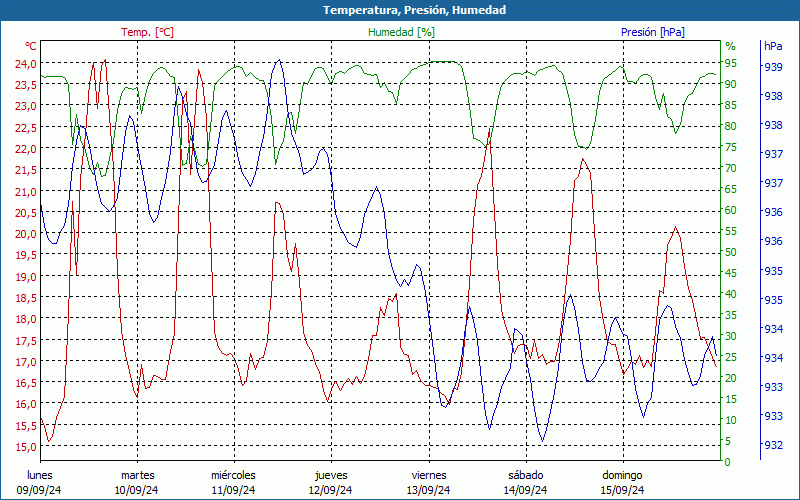The image size is (800, 500).
Task: Click temperature axis value "18,5"
Action: tap(27, 297)
